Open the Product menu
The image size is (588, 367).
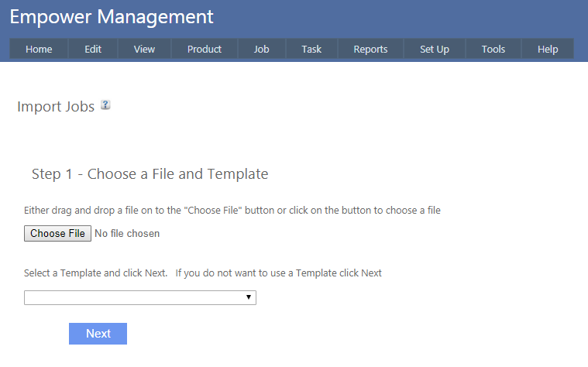click(x=205, y=49)
